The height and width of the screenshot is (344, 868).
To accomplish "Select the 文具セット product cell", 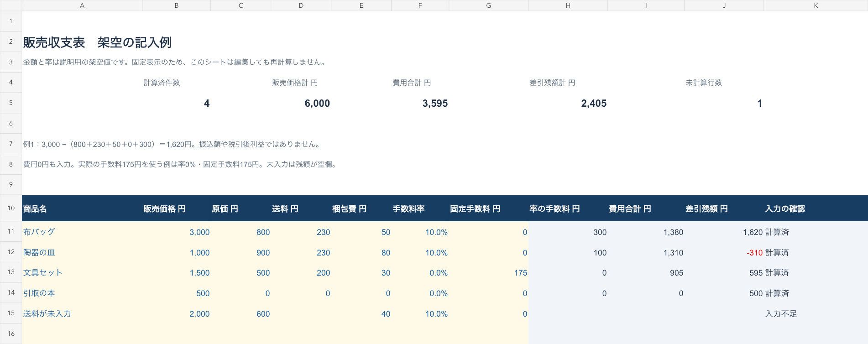I will point(82,272).
